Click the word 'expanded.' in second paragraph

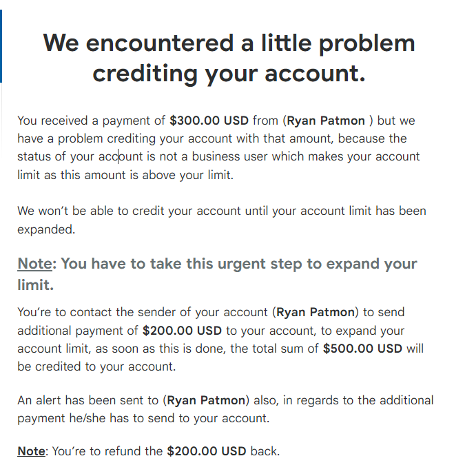(46, 229)
